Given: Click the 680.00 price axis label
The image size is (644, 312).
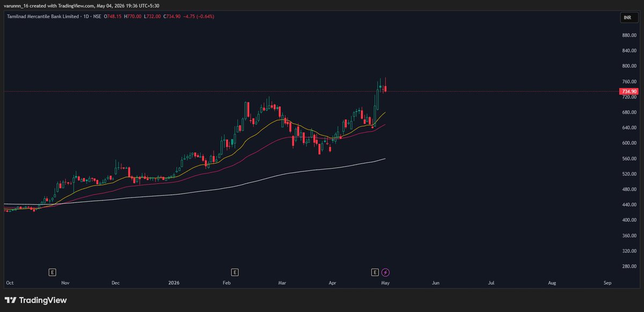Looking at the screenshot, I should [x=629, y=113].
